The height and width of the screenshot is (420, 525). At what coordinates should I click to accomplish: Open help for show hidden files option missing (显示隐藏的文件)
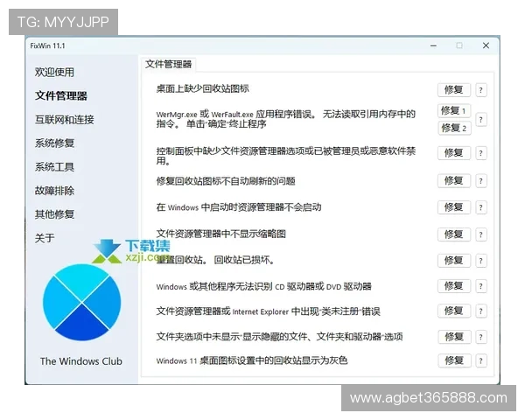pos(480,337)
